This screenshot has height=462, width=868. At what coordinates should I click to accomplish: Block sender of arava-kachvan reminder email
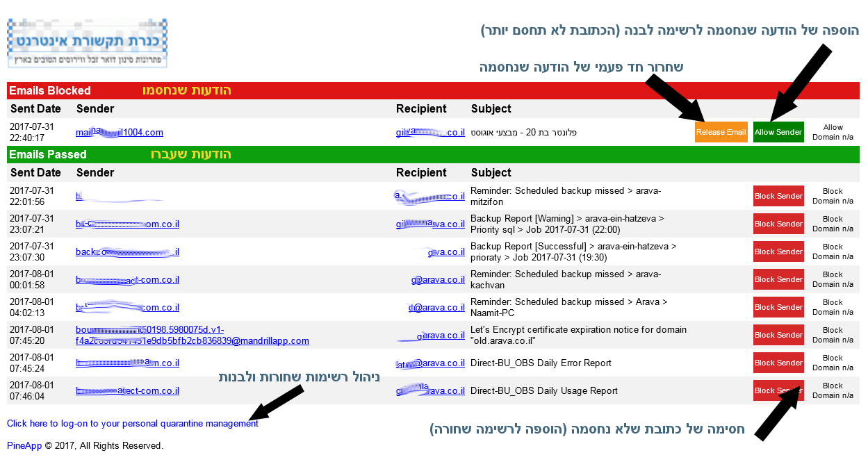(x=778, y=279)
